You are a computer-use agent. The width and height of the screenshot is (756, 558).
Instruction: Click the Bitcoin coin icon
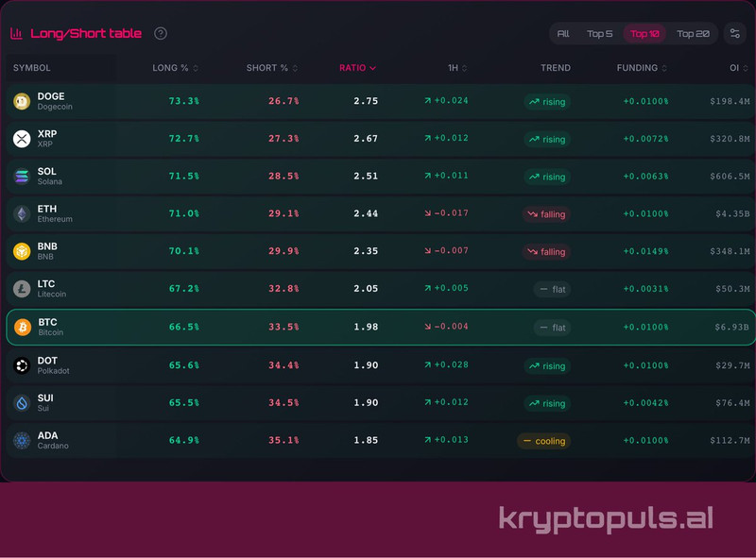click(x=22, y=328)
